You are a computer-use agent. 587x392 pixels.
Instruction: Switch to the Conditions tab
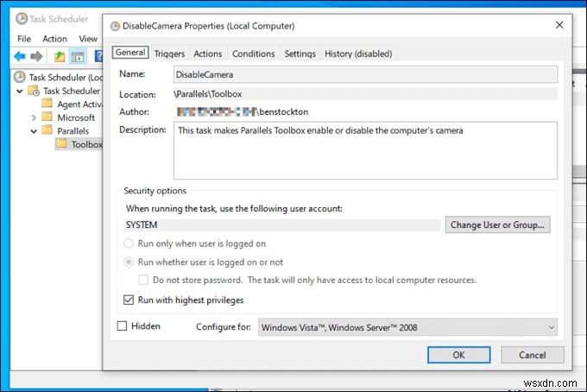[254, 54]
